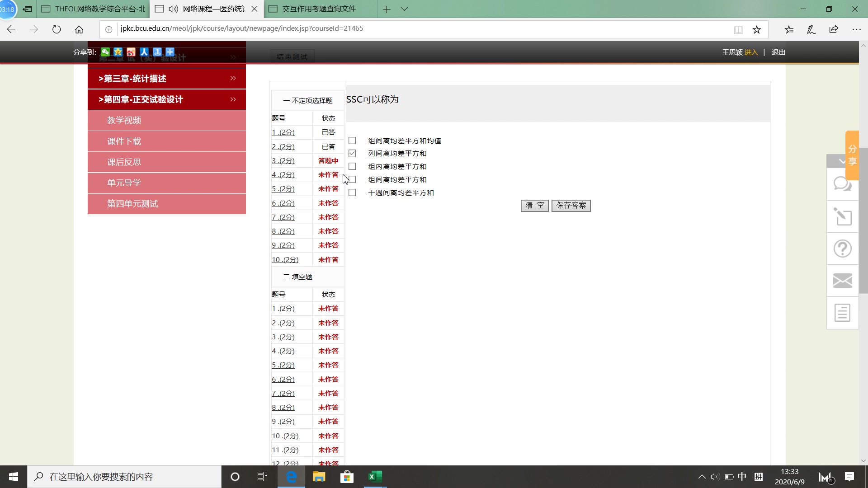
Task: Open the question mark help icon
Action: [842, 249]
